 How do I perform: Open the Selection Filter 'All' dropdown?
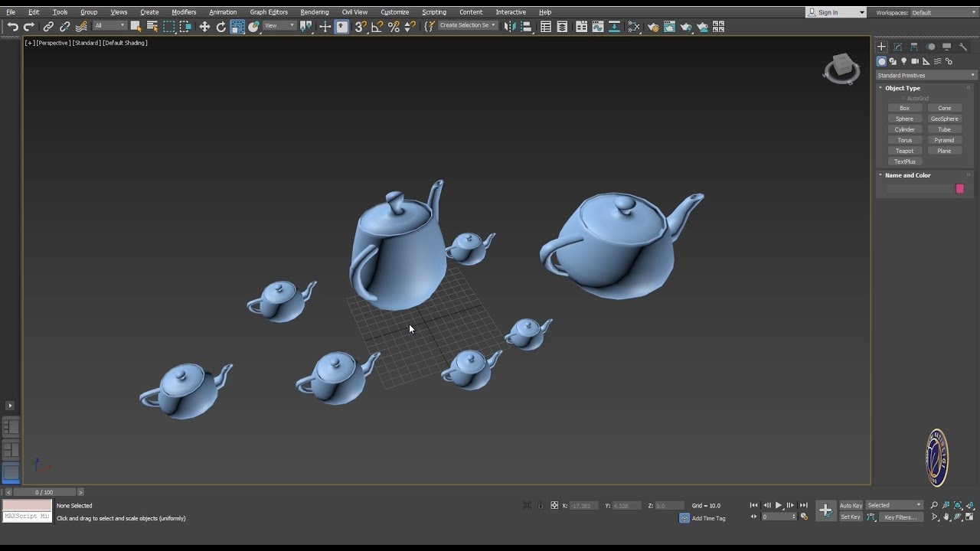(109, 26)
